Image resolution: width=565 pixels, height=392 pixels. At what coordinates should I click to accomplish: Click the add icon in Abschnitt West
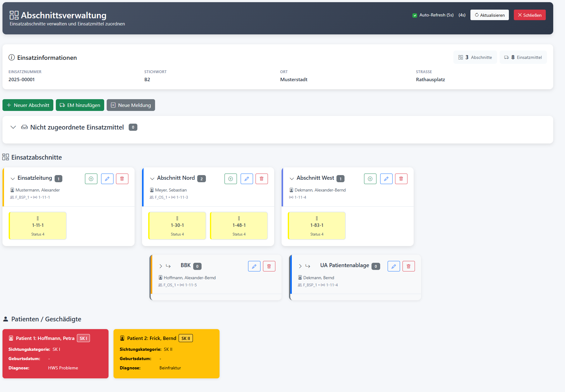(370, 179)
